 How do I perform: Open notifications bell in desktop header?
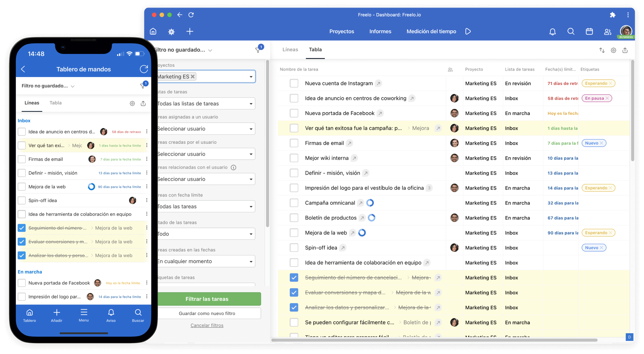pyautogui.click(x=552, y=31)
